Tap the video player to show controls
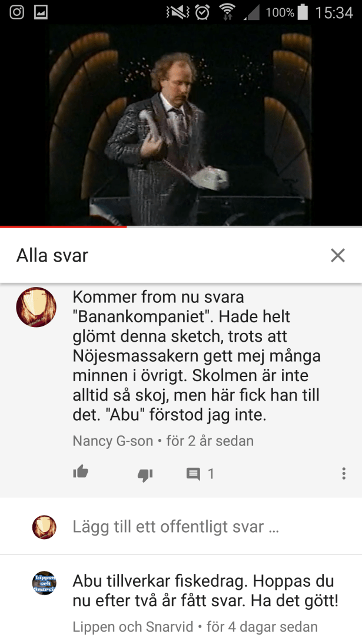Viewport: 362px width, 644px height. click(181, 125)
